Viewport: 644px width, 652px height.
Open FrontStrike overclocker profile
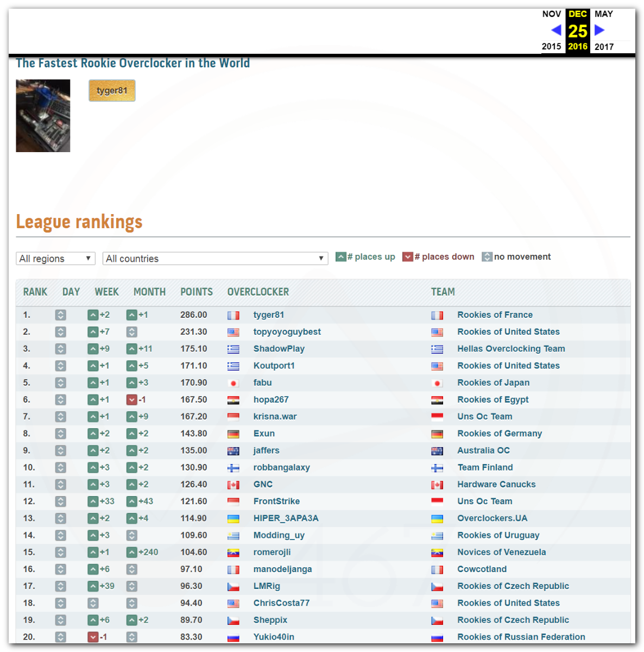277,501
